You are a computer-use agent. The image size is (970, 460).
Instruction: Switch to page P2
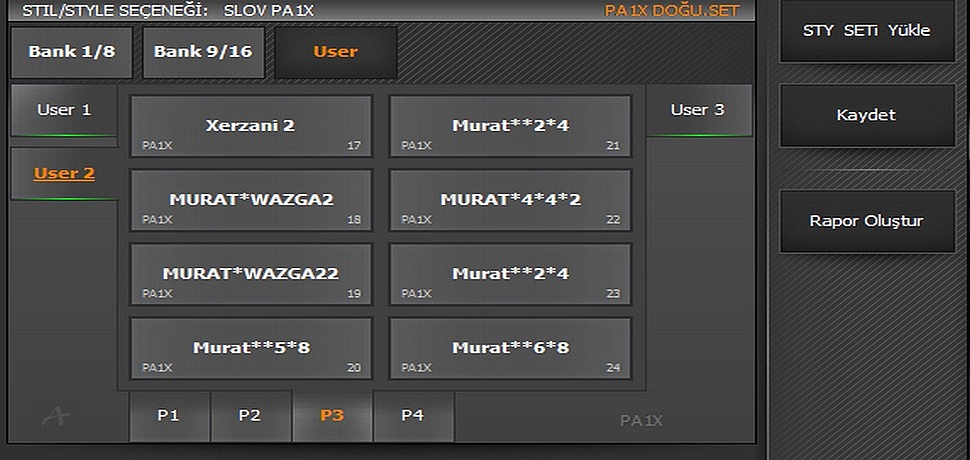[x=250, y=416]
